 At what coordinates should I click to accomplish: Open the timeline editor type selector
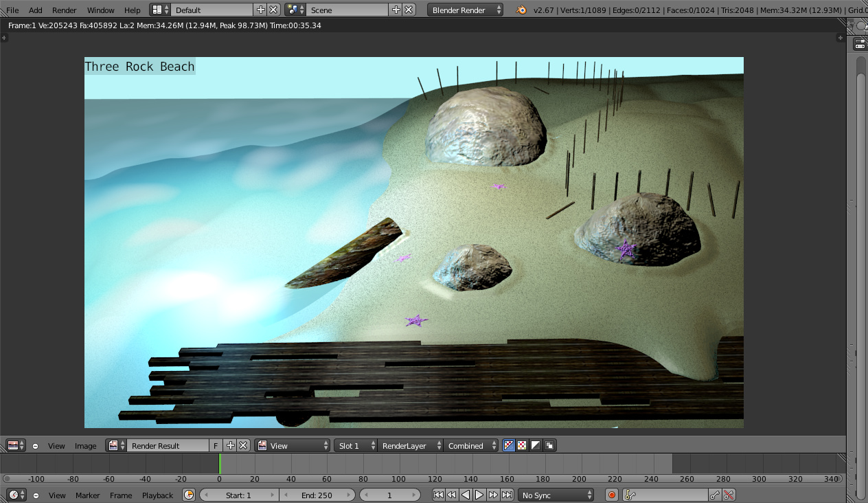click(16, 495)
